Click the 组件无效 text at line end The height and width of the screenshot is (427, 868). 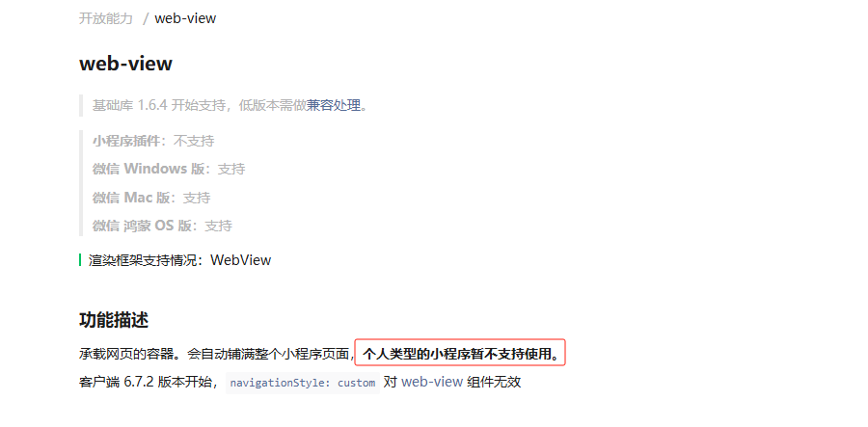(495, 382)
